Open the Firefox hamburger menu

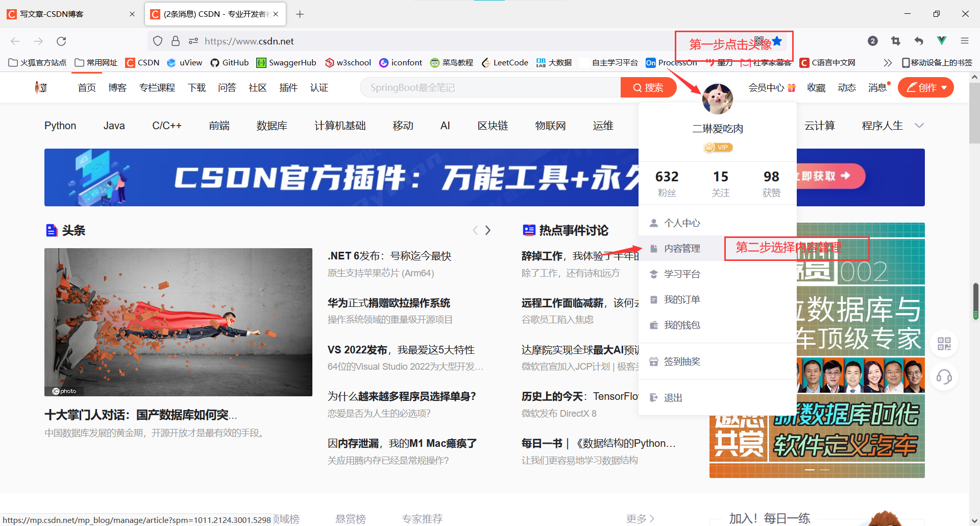(x=964, y=41)
